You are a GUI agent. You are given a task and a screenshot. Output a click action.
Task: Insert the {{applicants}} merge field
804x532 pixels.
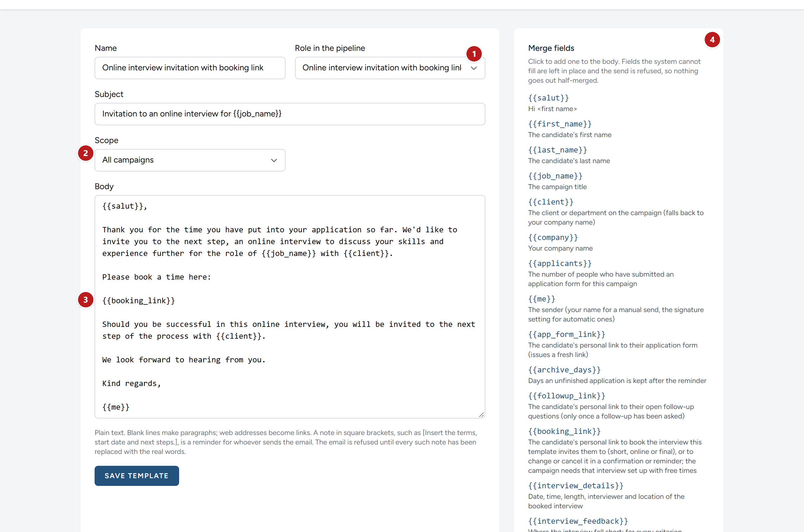tap(560, 264)
